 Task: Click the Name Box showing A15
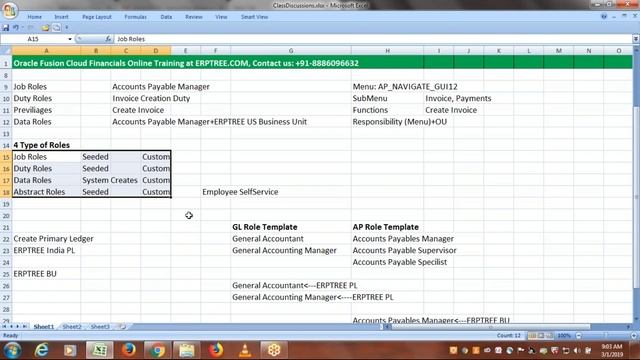(34, 39)
